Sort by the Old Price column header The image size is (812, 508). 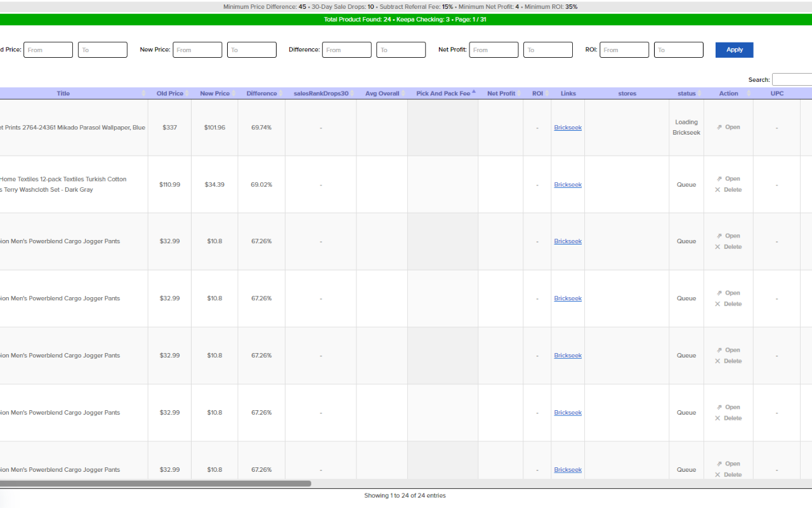tap(170, 93)
